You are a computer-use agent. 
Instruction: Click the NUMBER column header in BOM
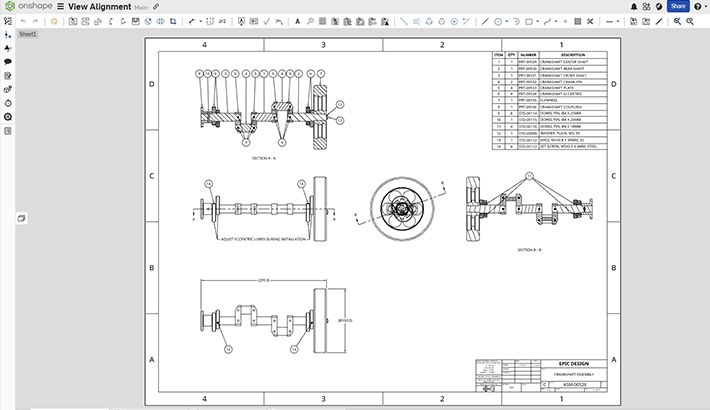[x=528, y=55]
